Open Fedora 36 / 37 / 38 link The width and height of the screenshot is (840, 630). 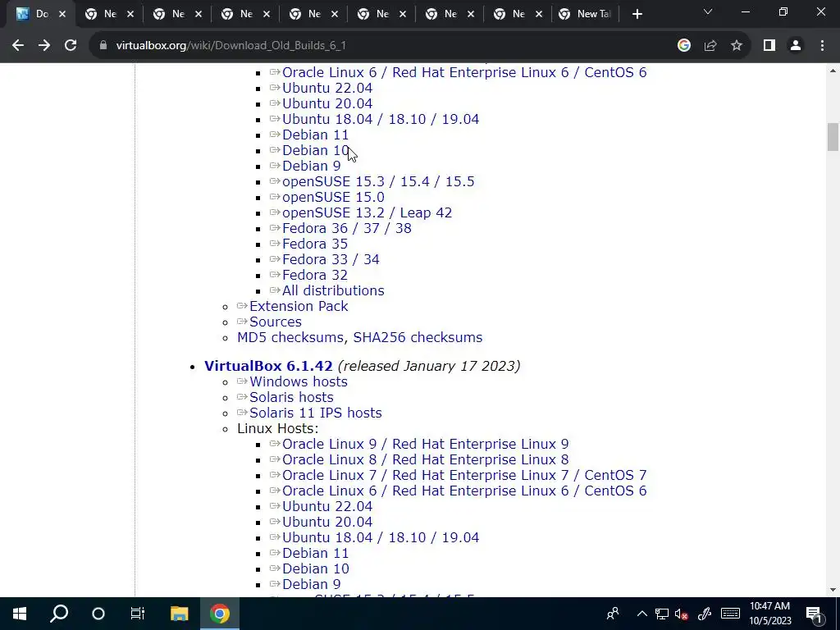click(347, 228)
